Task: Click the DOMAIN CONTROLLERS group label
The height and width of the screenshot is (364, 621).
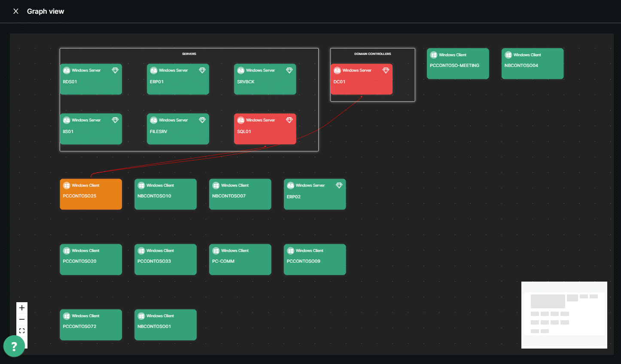Action: click(372, 54)
